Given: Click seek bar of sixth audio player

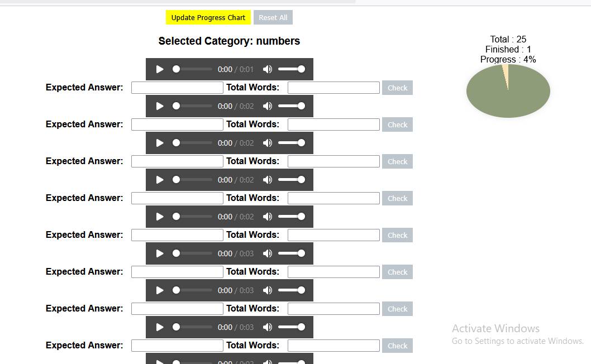Looking at the screenshot, I should coord(193,253).
